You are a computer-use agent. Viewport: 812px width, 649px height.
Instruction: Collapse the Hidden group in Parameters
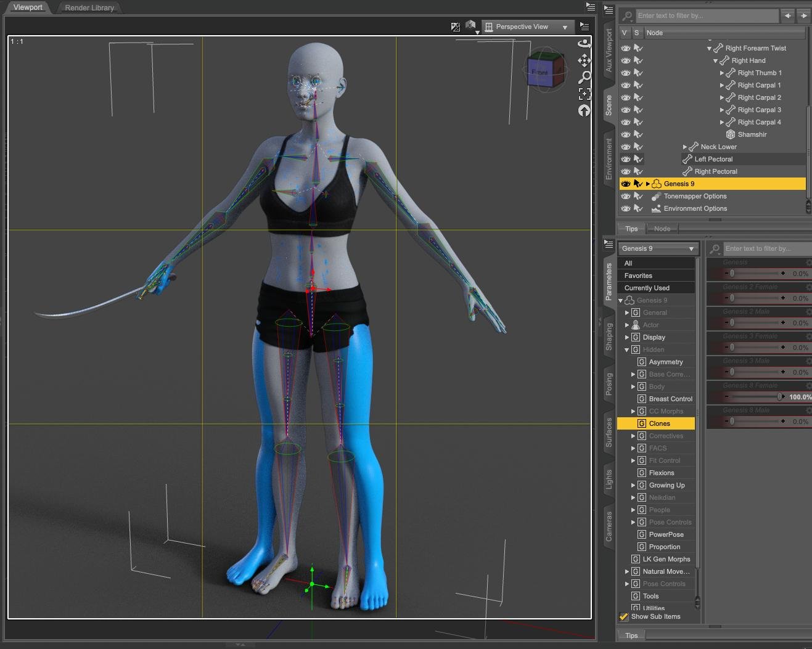[627, 350]
